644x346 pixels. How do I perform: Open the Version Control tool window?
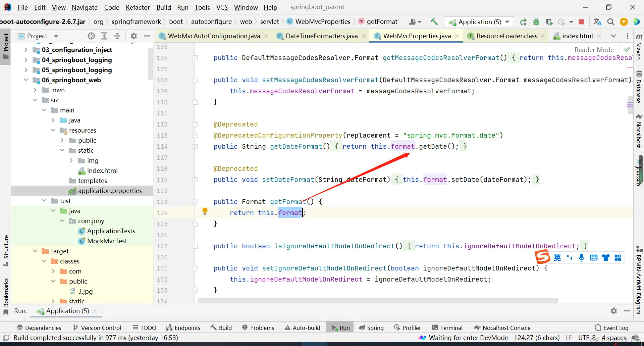tap(97, 328)
